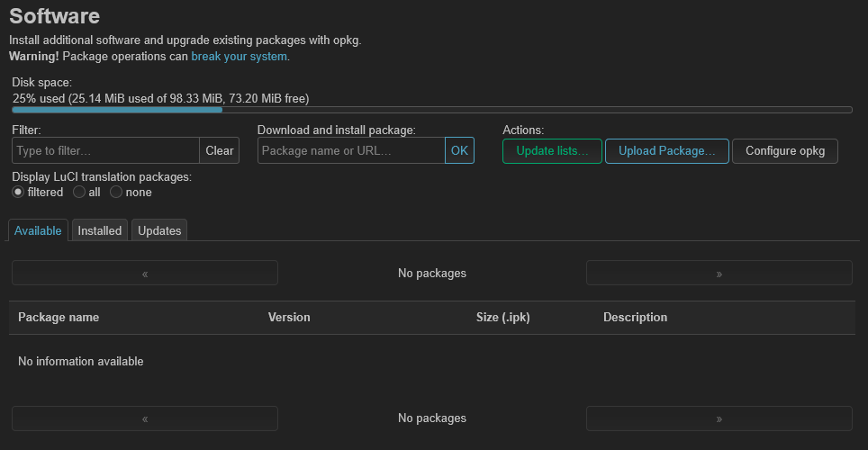The width and height of the screenshot is (868, 450).
Task: Select the all translation packages option
Action: tap(79, 192)
